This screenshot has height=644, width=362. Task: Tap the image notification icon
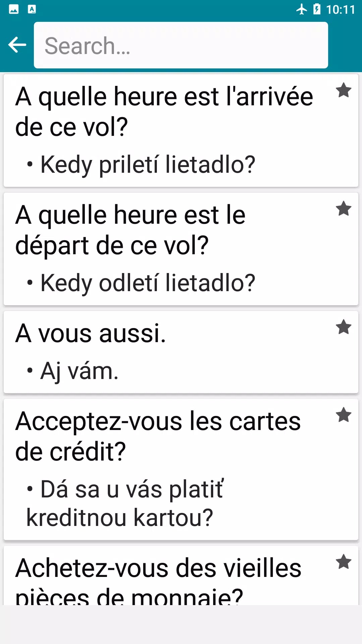pyautogui.click(x=14, y=9)
